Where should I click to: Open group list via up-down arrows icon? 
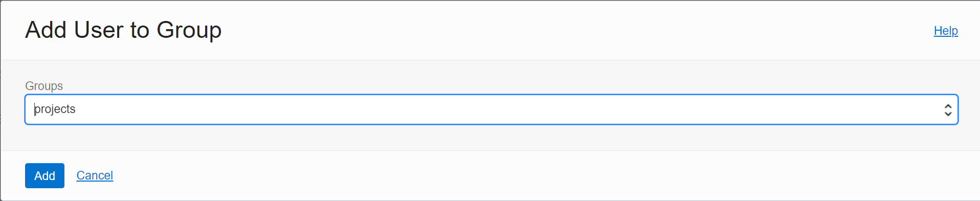click(948, 109)
